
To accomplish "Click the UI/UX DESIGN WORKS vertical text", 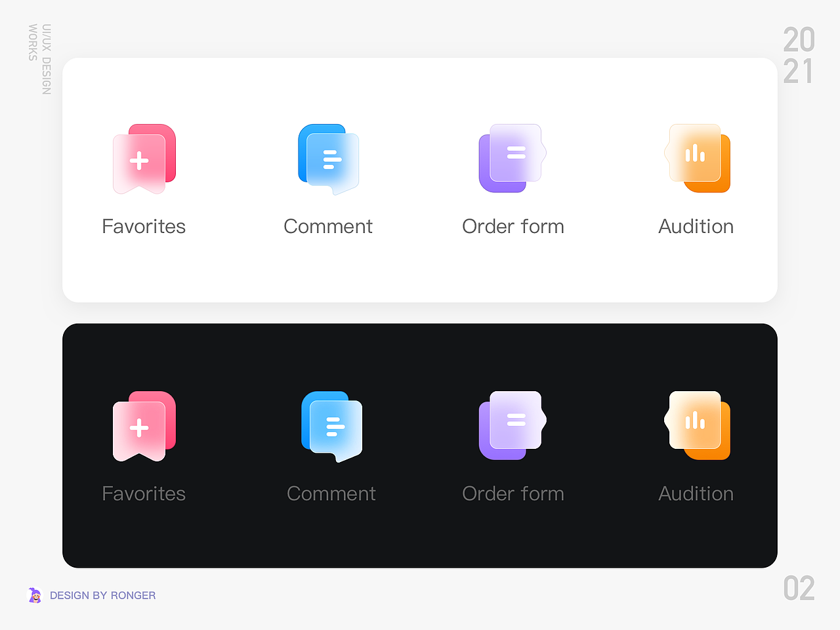I will click(39, 59).
